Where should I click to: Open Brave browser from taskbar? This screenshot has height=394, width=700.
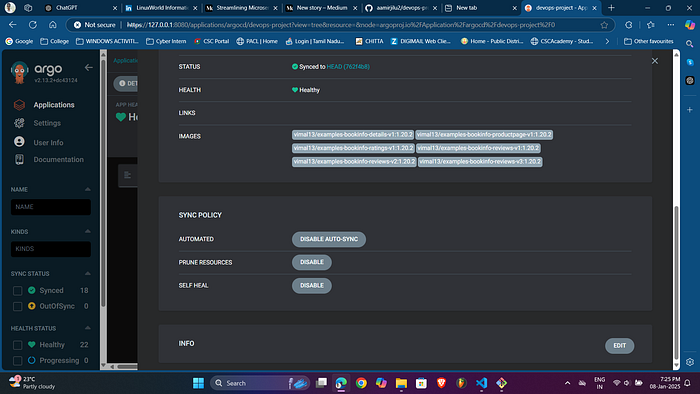[x=441, y=383]
